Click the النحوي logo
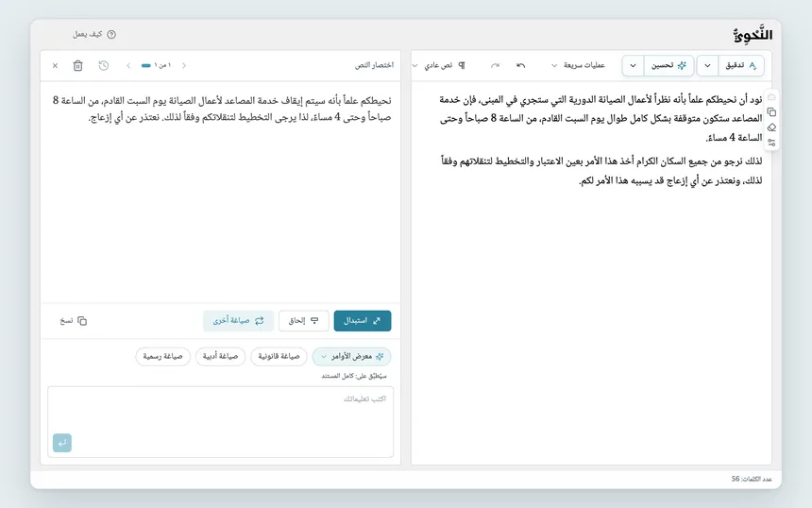Screen dimensions: 812x508 pos(753,35)
